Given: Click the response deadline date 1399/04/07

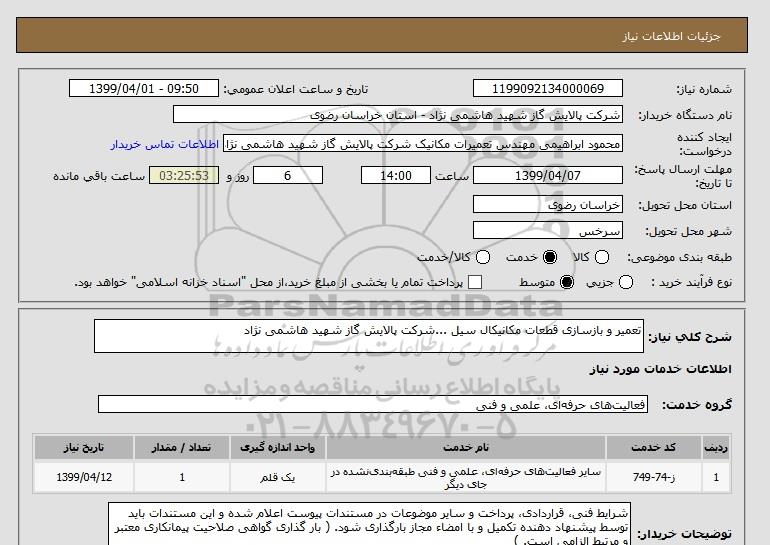Looking at the screenshot, I should [548, 175].
